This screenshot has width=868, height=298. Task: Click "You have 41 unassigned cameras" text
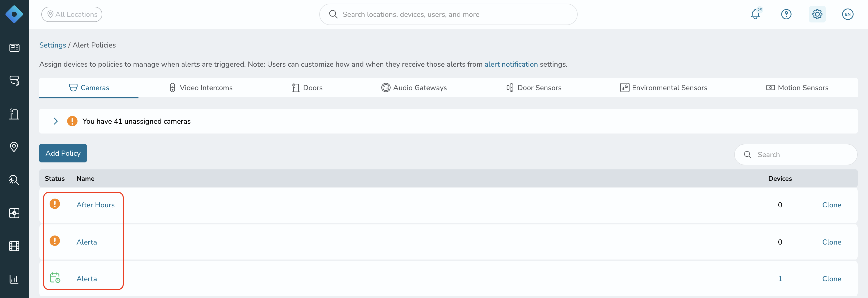tap(136, 121)
